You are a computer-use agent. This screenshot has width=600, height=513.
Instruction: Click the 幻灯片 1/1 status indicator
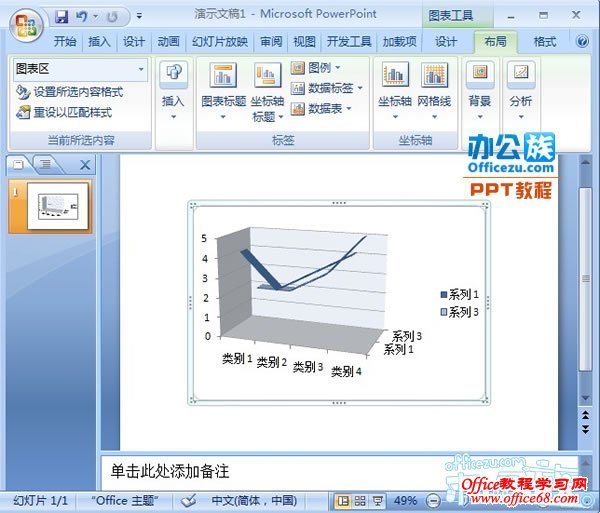41,500
